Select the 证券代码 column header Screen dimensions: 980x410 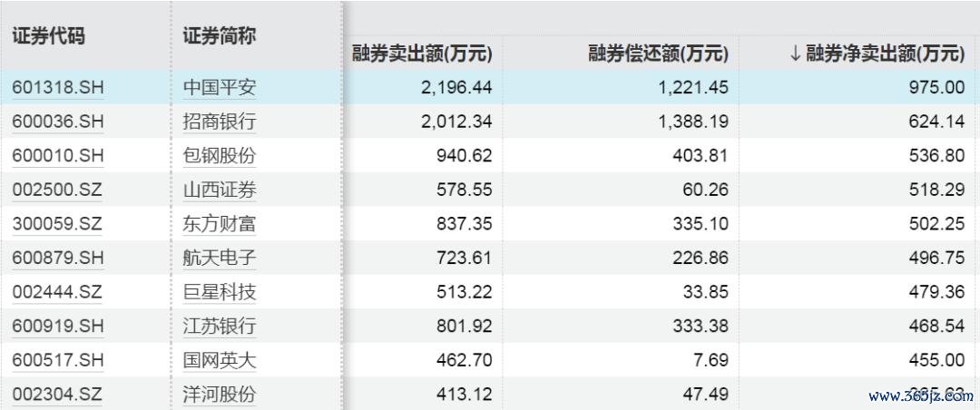point(48,35)
